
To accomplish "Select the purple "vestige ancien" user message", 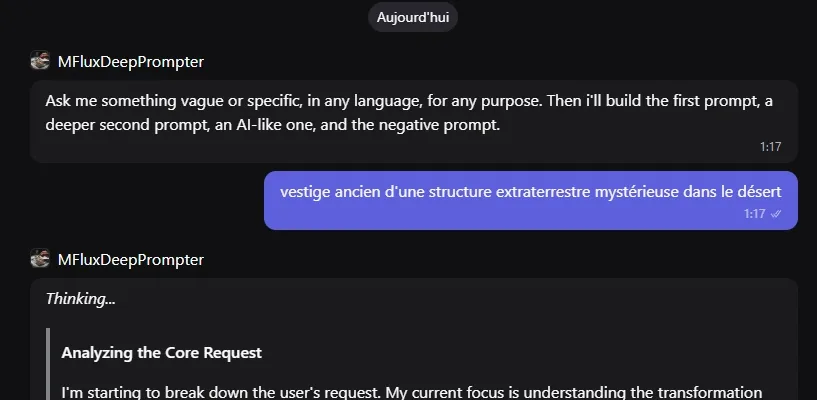I will [x=530, y=200].
